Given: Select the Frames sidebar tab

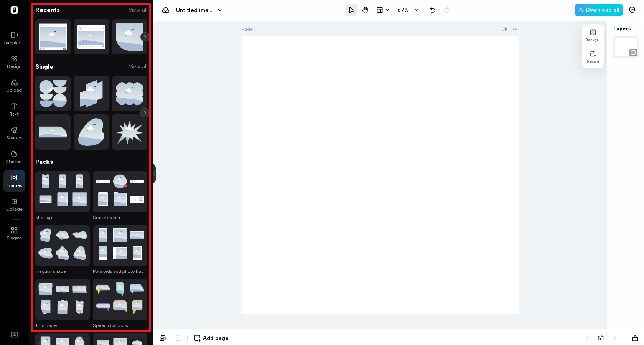Looking at the screenshot, I should point(14,181).
